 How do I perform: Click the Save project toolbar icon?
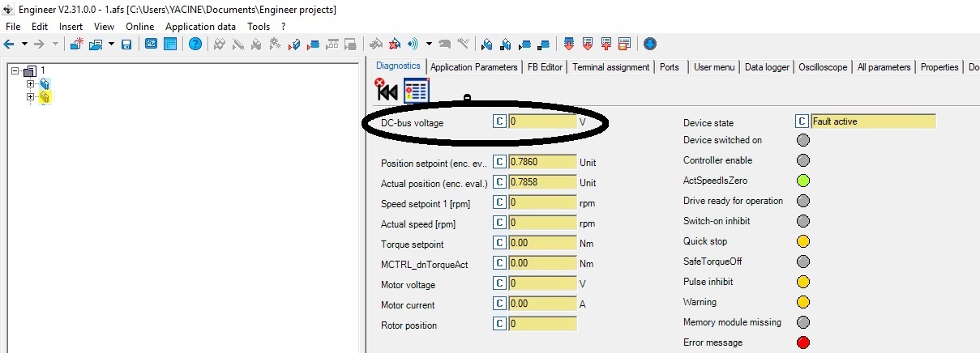(x=126, y=44)
